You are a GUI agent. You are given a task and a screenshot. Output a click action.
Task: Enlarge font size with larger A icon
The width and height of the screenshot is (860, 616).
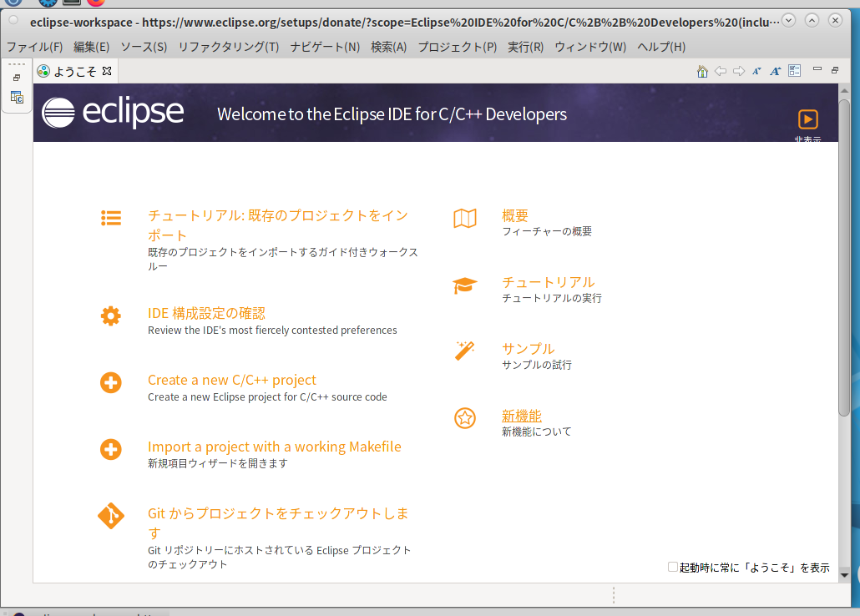[775, 71]
